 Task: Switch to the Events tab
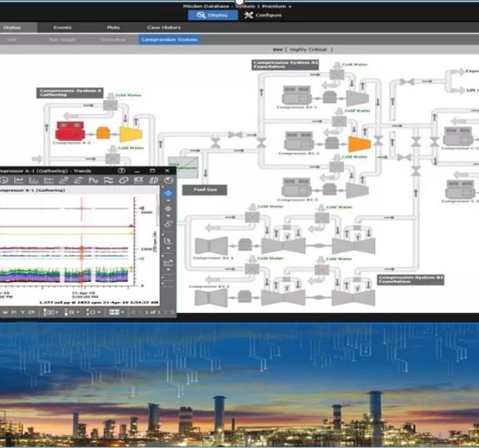(x=62, y=27)
